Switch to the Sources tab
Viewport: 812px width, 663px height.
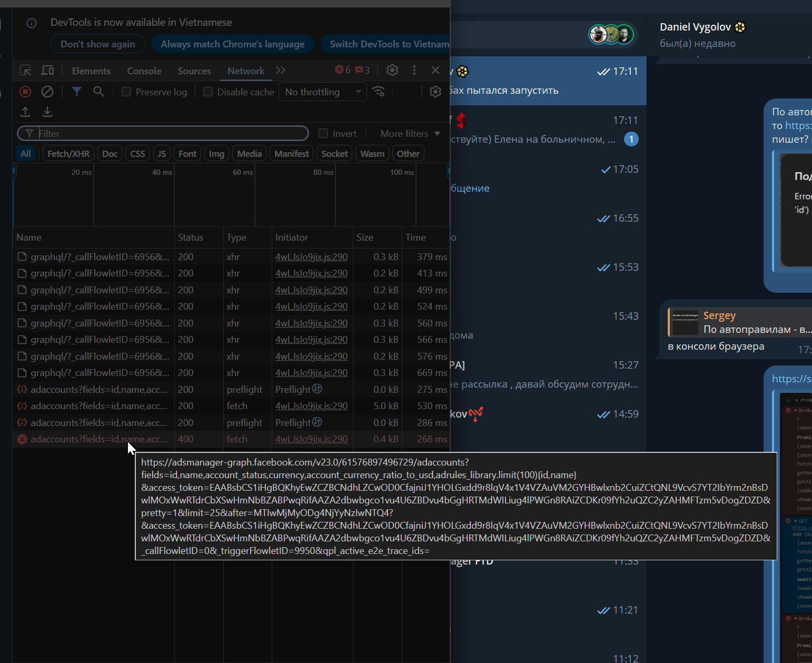194,71
